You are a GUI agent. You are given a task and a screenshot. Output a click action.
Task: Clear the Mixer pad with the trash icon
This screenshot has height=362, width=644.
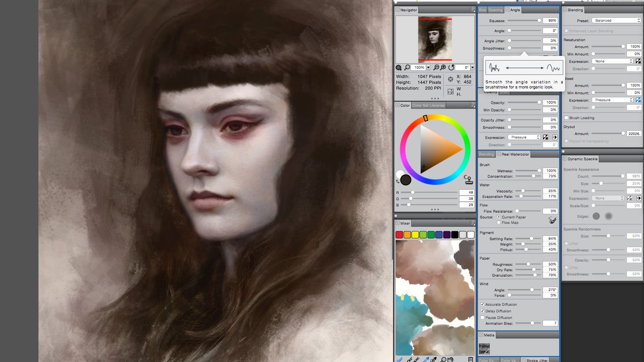(470, 360)
